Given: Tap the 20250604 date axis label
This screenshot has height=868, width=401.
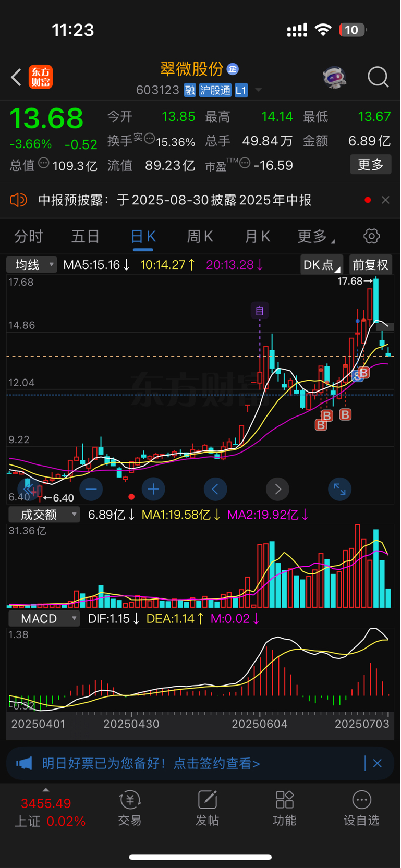Looking at the screenshot, I should coord(260,724).
